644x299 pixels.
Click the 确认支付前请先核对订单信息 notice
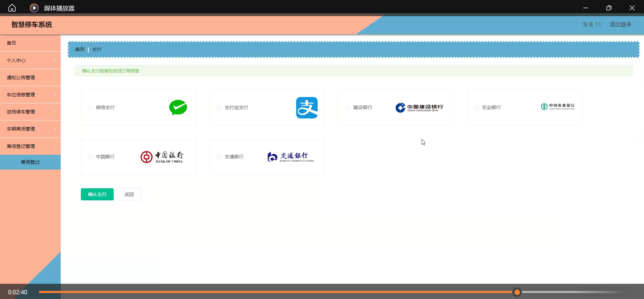coord(111,71)
